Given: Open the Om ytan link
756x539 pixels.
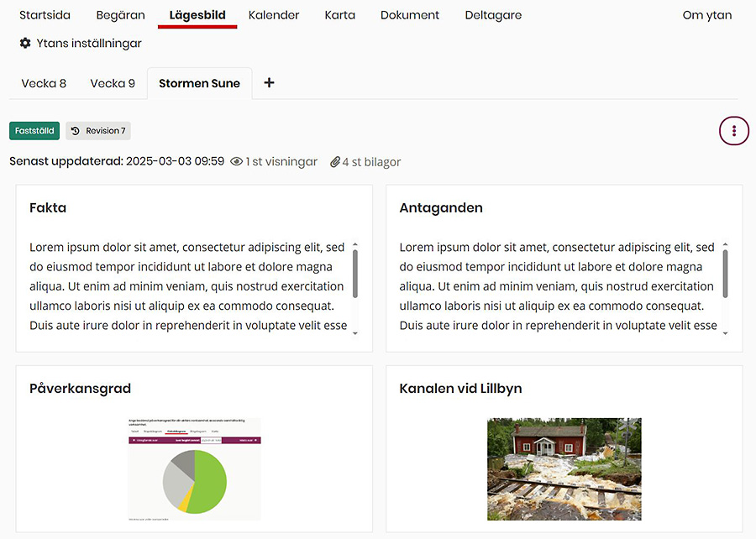Looking at the screenshot, I should 706,15.
